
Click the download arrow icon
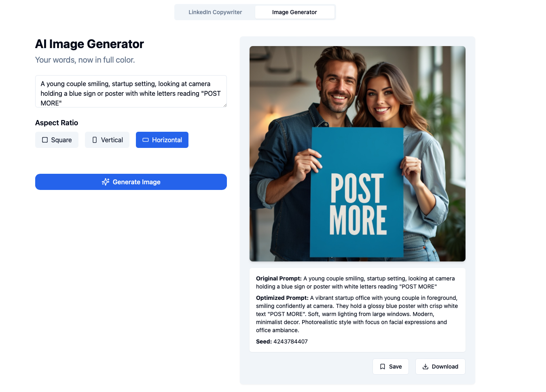pos(425,367)
